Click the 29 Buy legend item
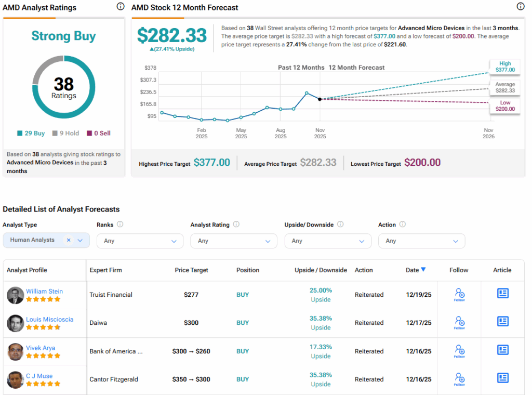This screenshot has height=395, width=532. click(31, 133)
